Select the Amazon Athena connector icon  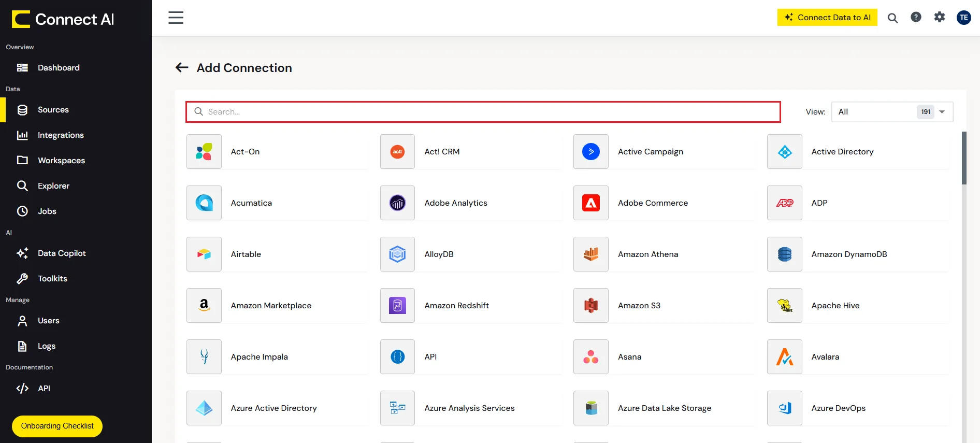click(x=591, y=254)
